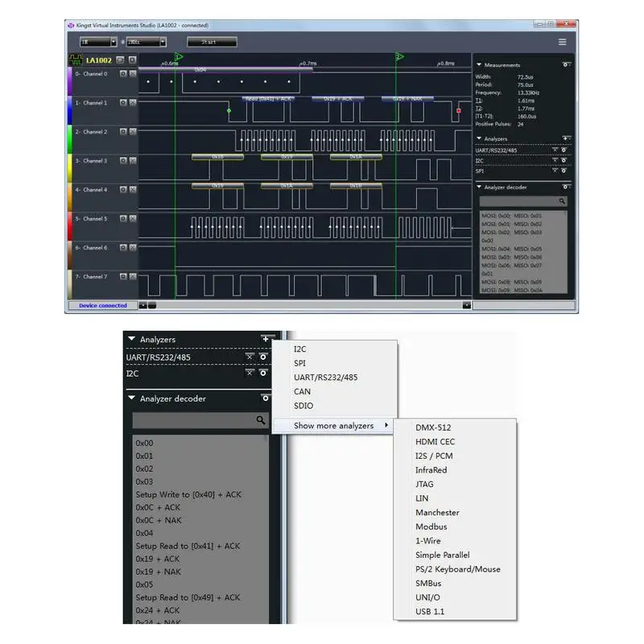Click the LA1002 waveform logo icon
644x644 pixels.
point(76,60)
